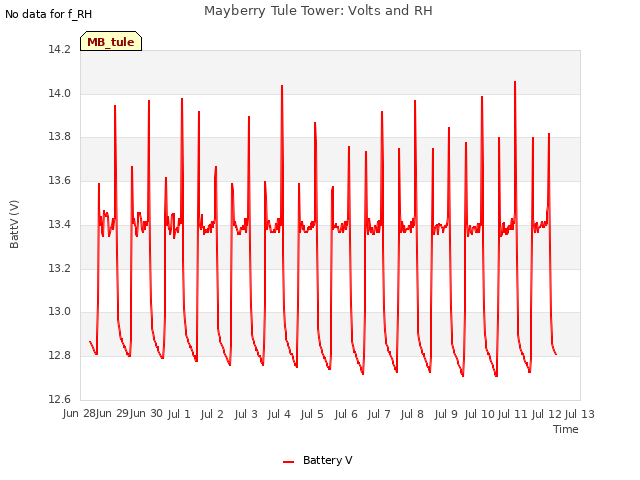Viewport: 640px width, 480px height.
Task: Click the 'Jul 5' date tick label
Action: (312, 414)
